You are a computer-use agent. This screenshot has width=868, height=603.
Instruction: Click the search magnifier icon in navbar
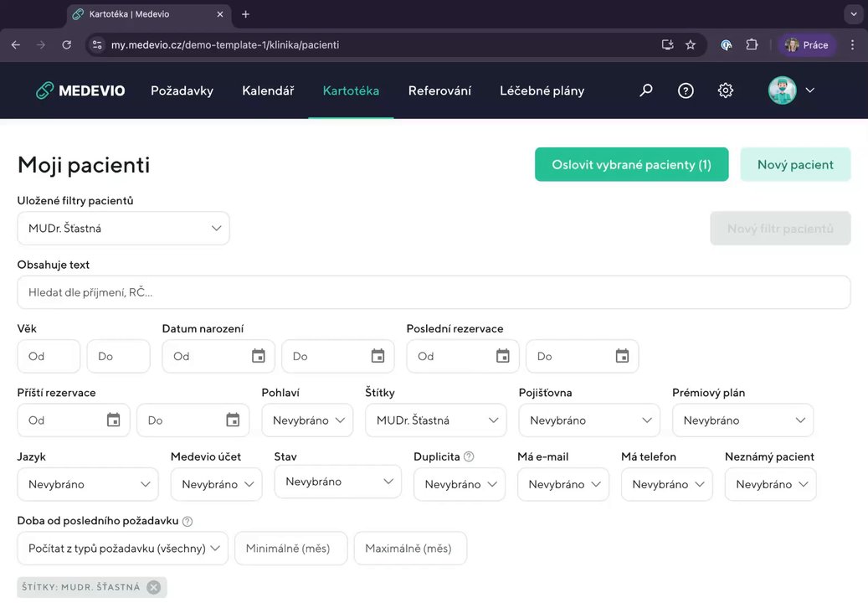coord(646,90)
